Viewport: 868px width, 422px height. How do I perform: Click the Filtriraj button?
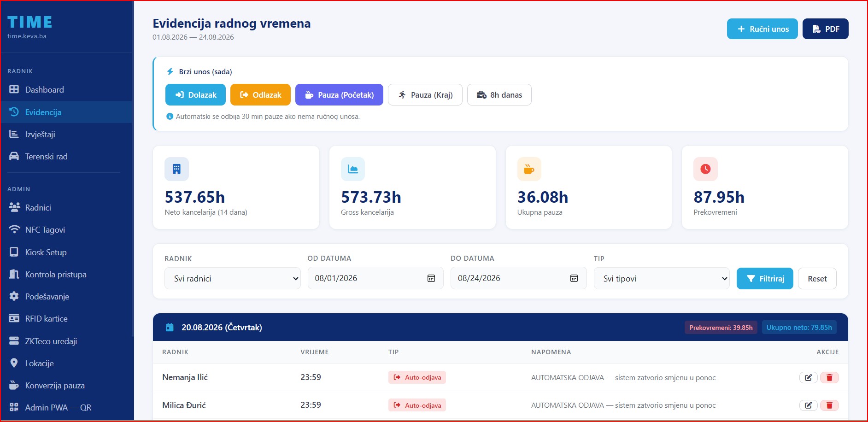pyautogui.click(x=765, y=278)
